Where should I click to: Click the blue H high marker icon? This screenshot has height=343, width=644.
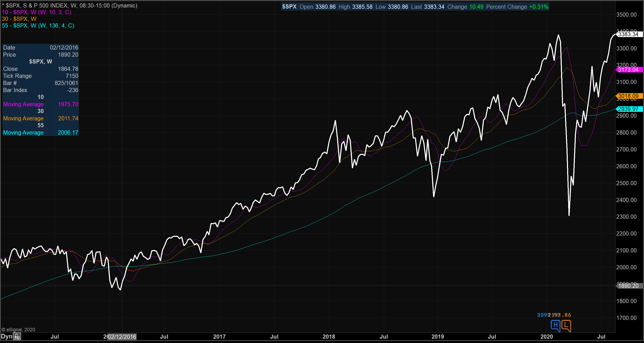pyautogui.click(x=555, y=326)
